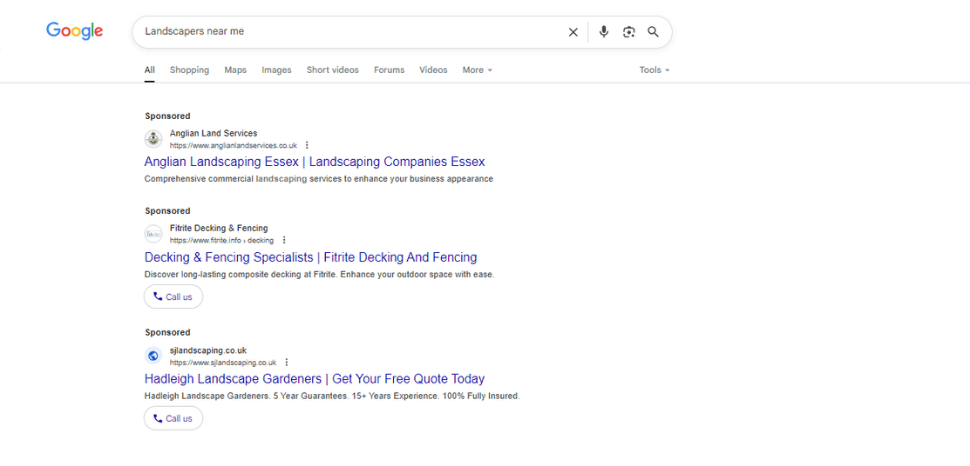Open Anglian Land Services ad options menu
The height and width of the screenshot is (466, 970).
pos(307,145)
